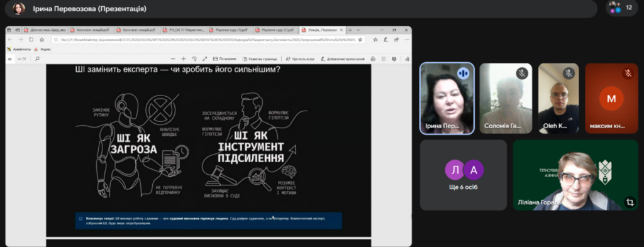
Task: Click the page number field showing 48
Action: click(10, 59)
